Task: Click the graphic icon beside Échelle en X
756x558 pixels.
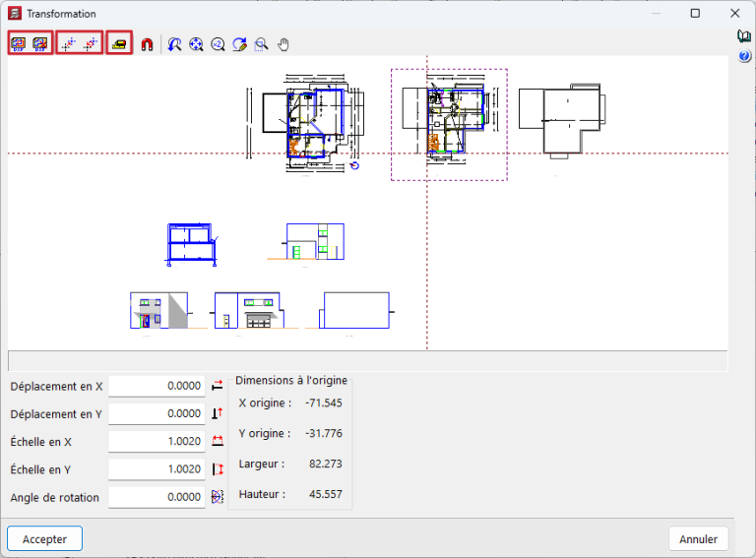Action: (x=218, y=441)
